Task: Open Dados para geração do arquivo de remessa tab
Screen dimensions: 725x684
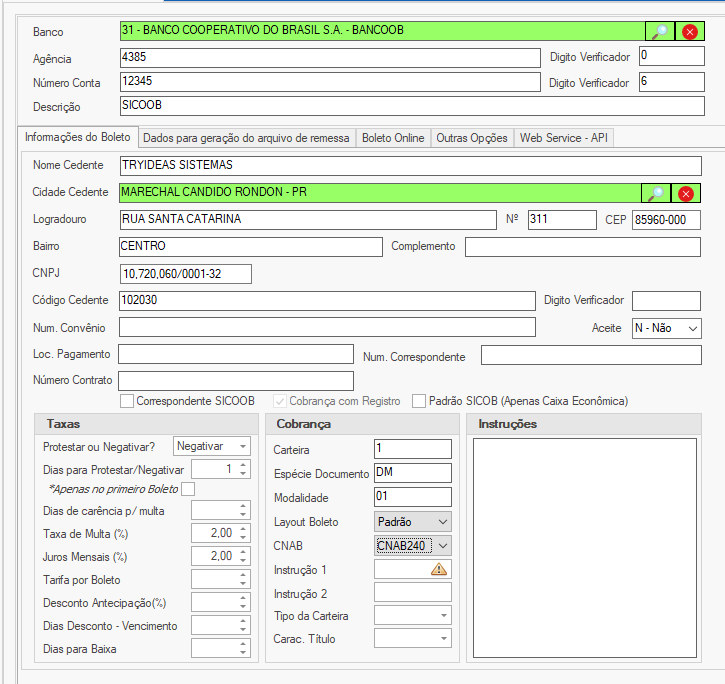Action: [x=246, y=138]
